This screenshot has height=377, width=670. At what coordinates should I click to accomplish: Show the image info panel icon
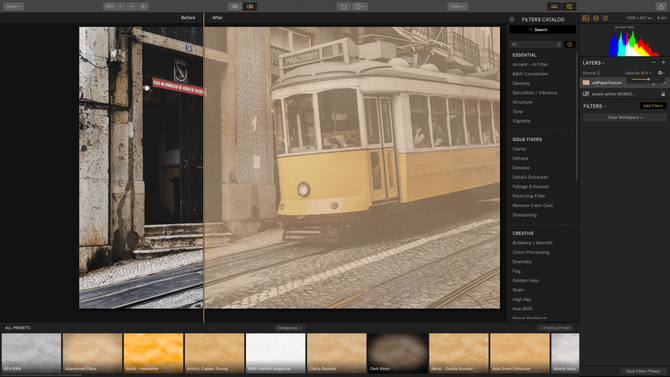(605, 18)
